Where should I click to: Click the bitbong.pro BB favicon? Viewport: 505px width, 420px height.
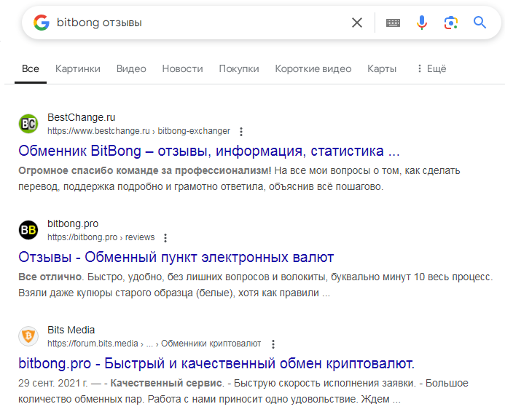coord(28,230)
